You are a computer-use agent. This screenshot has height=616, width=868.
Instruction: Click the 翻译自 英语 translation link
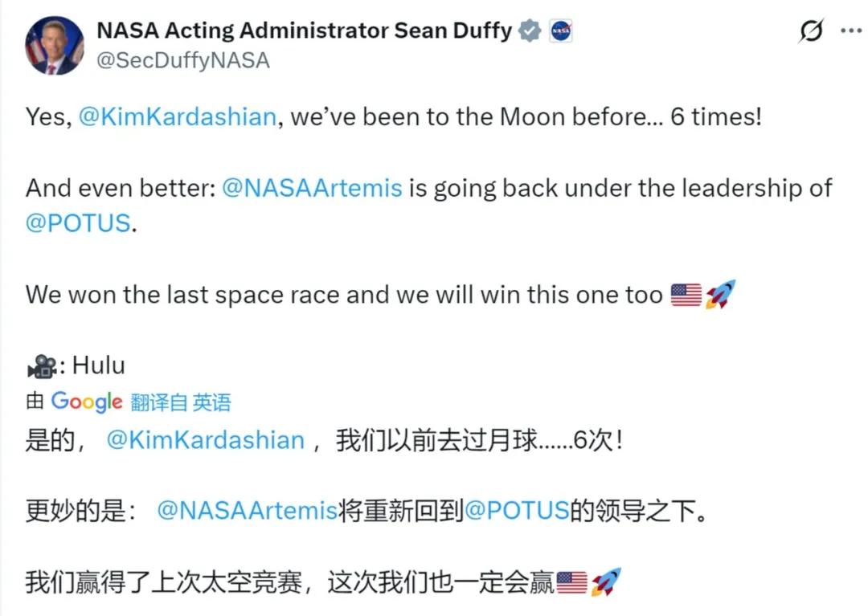(x=181, y=402)
